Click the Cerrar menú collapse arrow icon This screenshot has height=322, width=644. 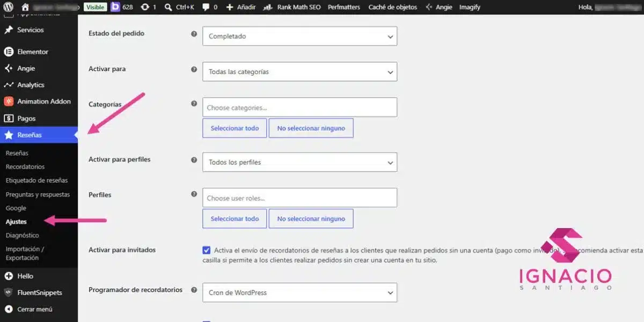[9, 310]
